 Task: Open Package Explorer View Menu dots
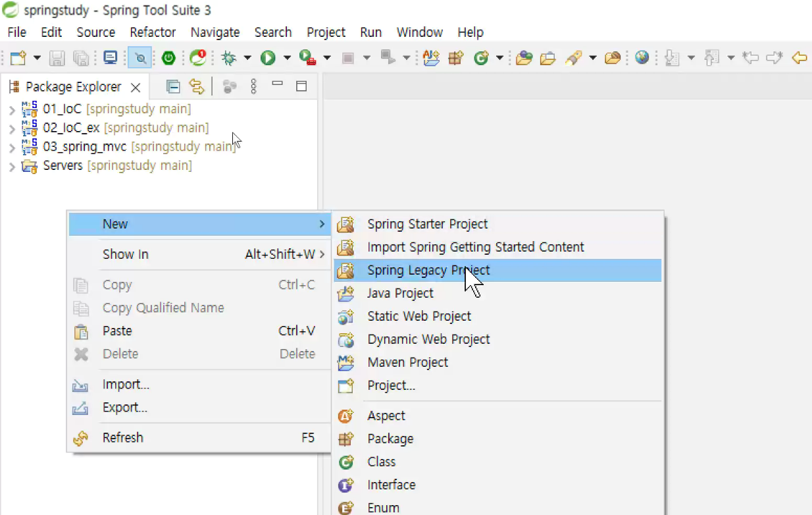(x=254, y=86)
